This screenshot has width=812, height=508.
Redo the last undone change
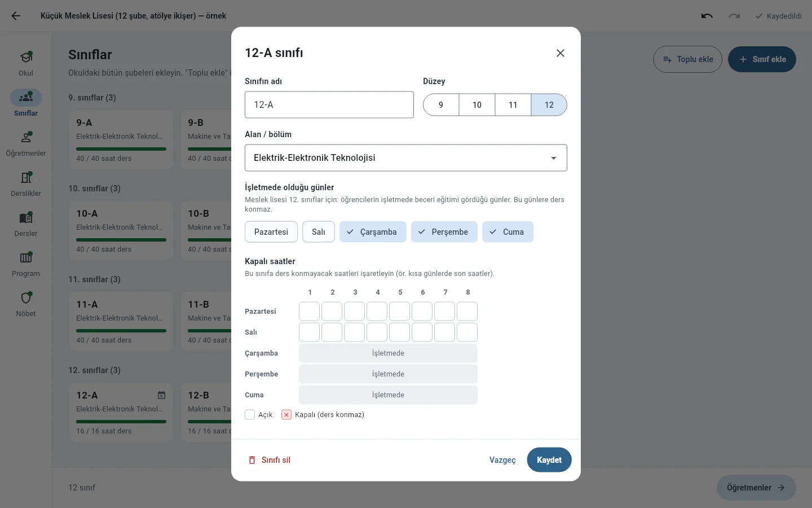point(734,16)
